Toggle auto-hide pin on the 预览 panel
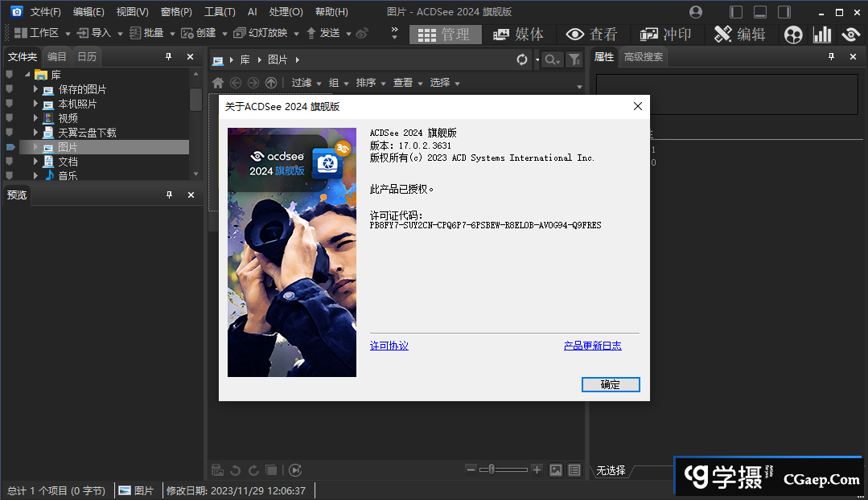 click(169, 195)
